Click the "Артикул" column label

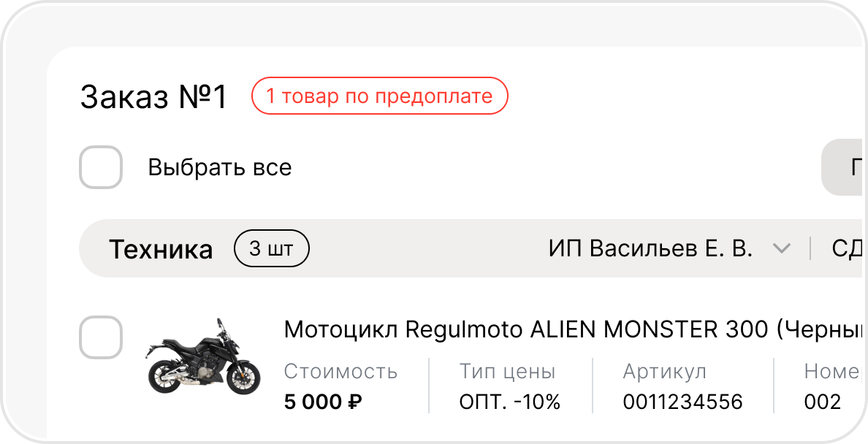point(664,372)
